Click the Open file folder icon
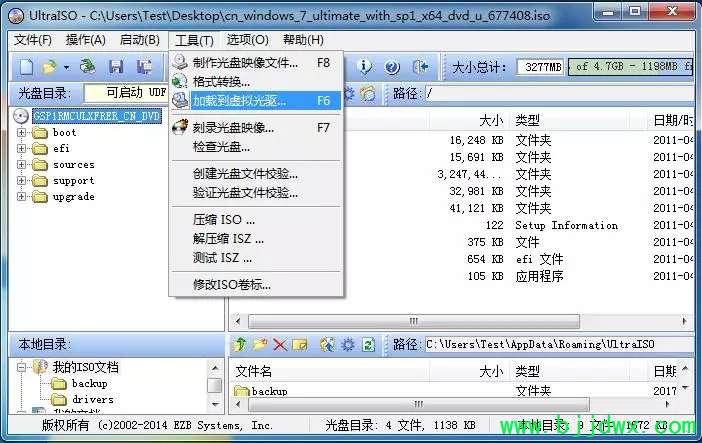 [x=49, y=67]
